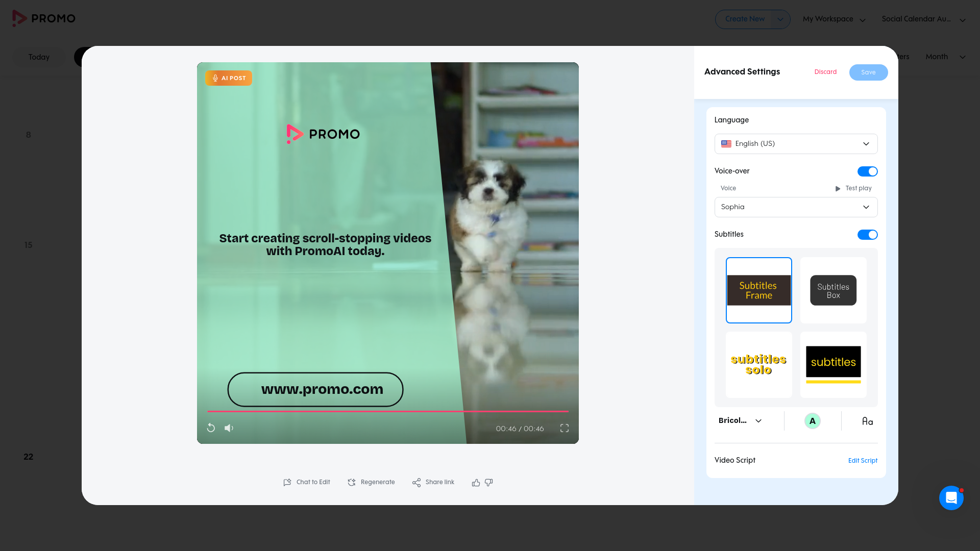This screenshot has height=551, width=980.
Task: Click the thumbs up icon
Action: [x=476, y=483]
